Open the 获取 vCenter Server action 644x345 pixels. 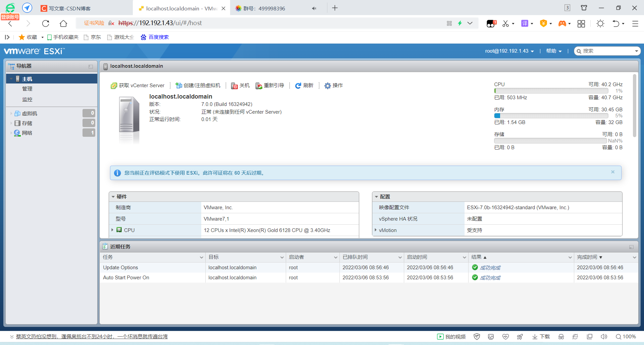138,85
